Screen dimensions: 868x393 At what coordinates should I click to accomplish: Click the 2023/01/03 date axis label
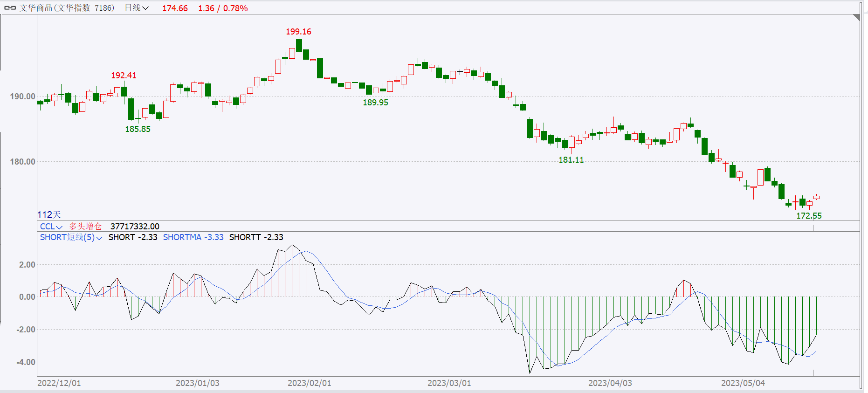coord(198,383)
